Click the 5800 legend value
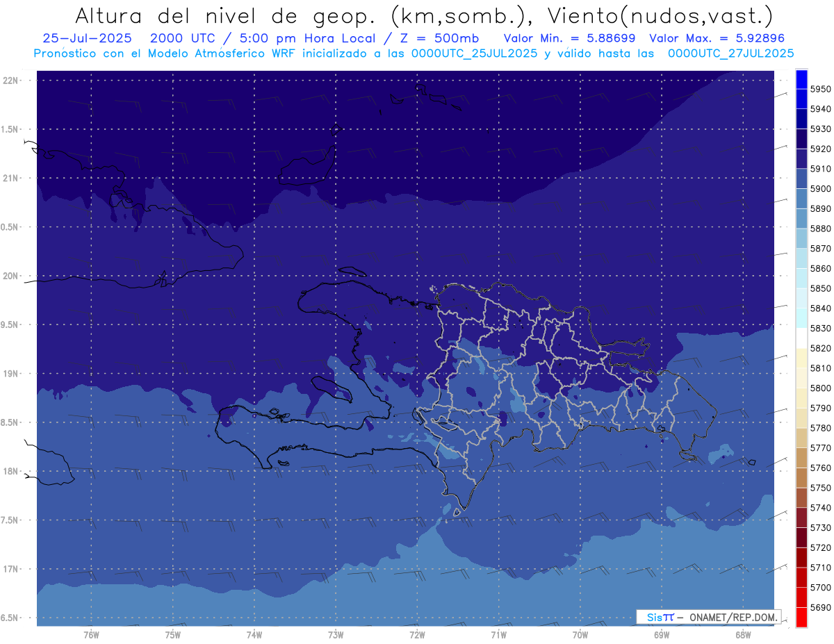This screenshot has height=644, width=834. tap(820, 388)
